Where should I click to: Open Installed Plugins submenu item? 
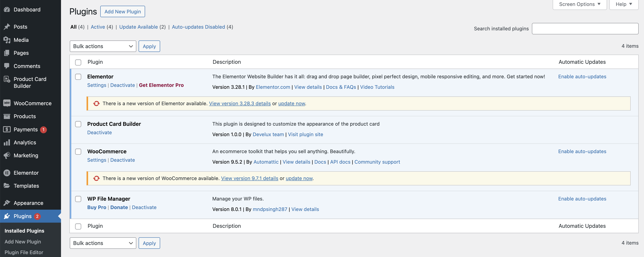pyautogui.click(x=24, y=231)
